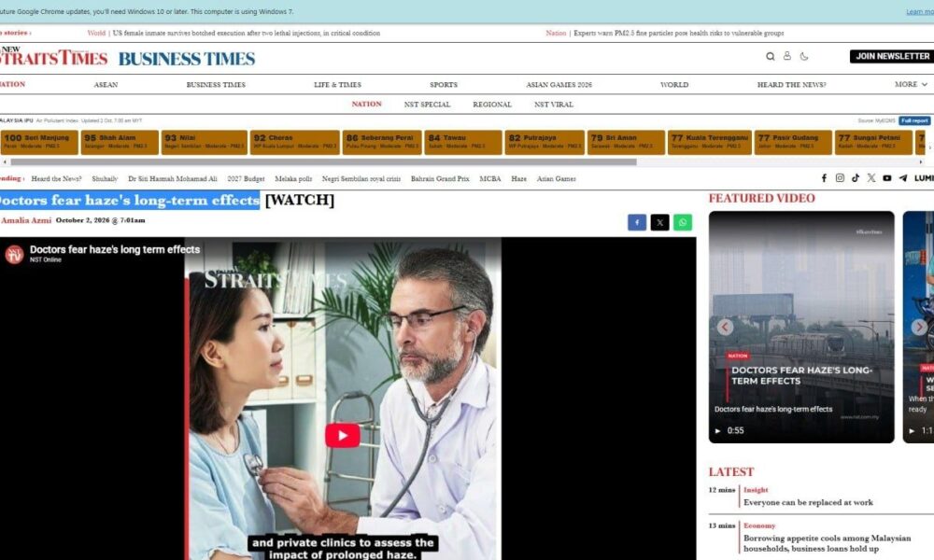Open the Putrajaya API card
Viewport: 934px width, 560px height.
[x=545, y=142]
